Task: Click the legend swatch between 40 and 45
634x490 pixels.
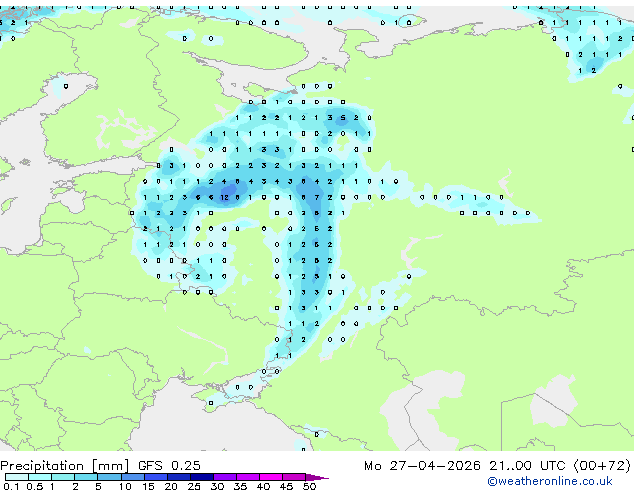Action: coord(271,477)
